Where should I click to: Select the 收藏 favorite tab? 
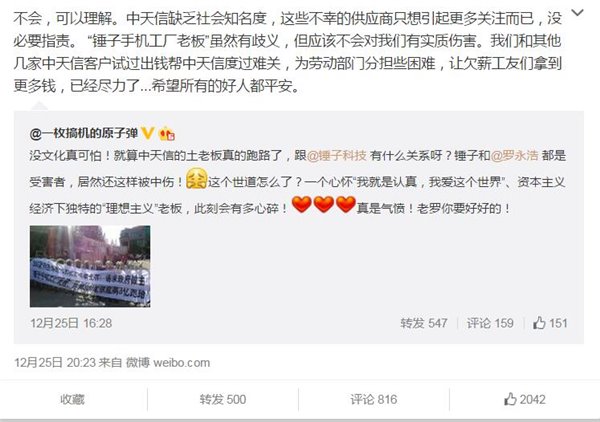pyautogui.click(x=72, y=399)
